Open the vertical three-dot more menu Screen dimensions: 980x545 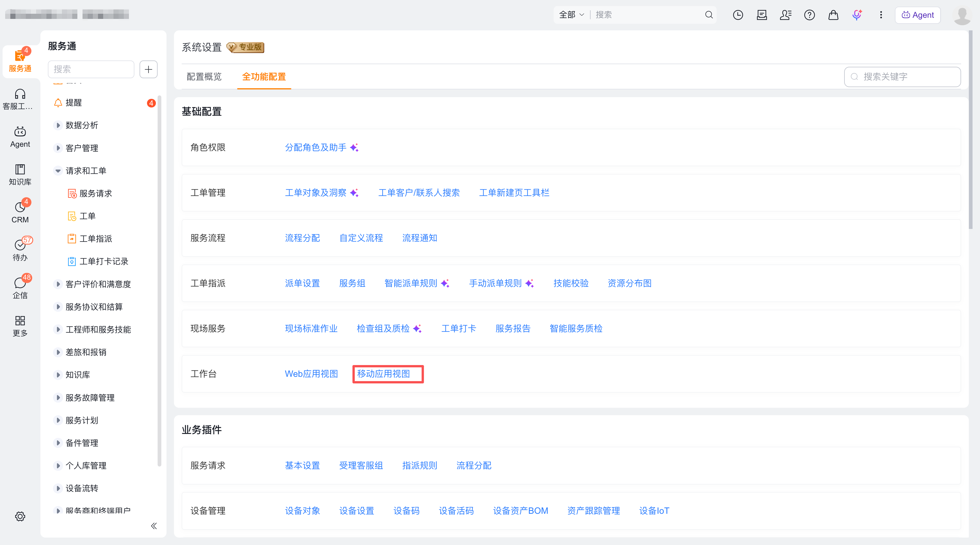[x=881, y=15]
